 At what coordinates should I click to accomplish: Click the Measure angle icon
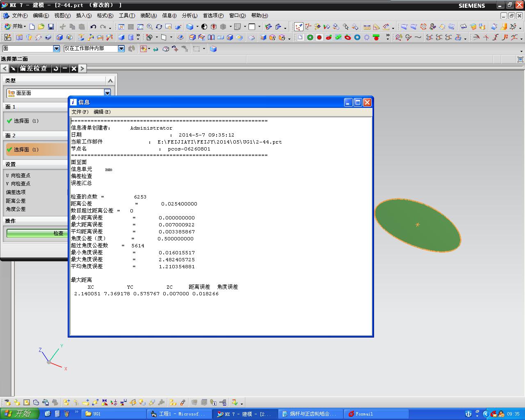pyautogui.click(x=377, y=27)
